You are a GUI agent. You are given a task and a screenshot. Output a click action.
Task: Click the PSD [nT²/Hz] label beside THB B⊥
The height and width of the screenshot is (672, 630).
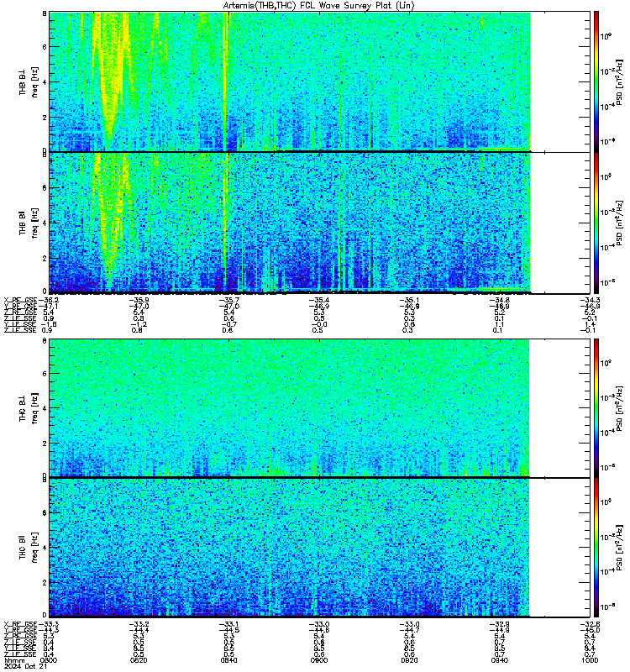pos(619,82)
